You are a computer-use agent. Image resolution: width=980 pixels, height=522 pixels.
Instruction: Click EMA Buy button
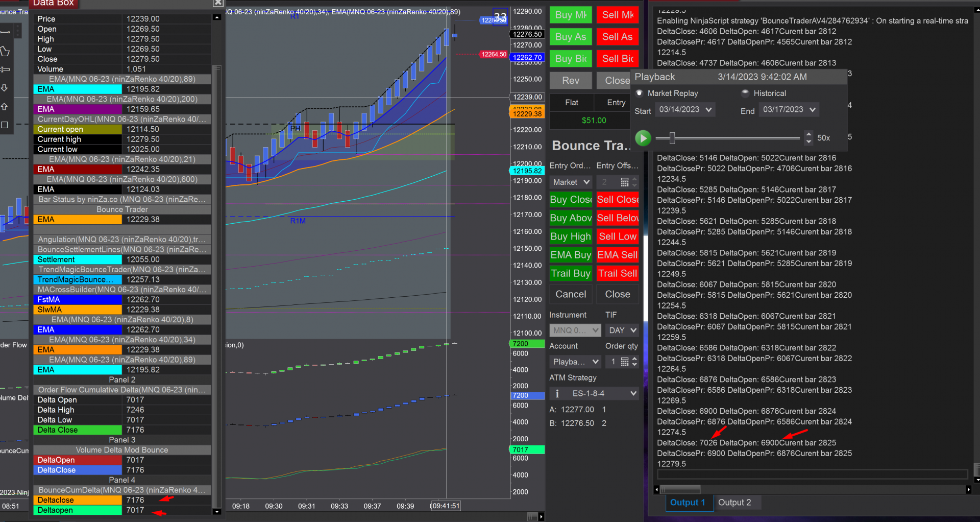tap(571, 255)
